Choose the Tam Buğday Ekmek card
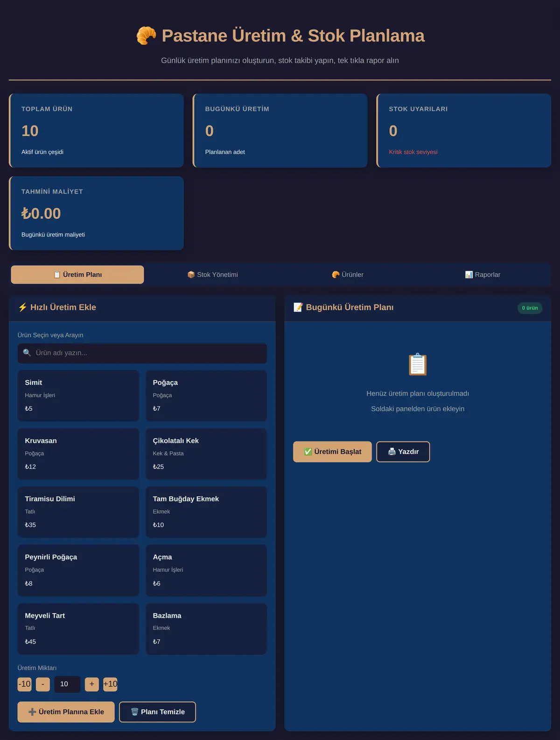 click(206, 512)
